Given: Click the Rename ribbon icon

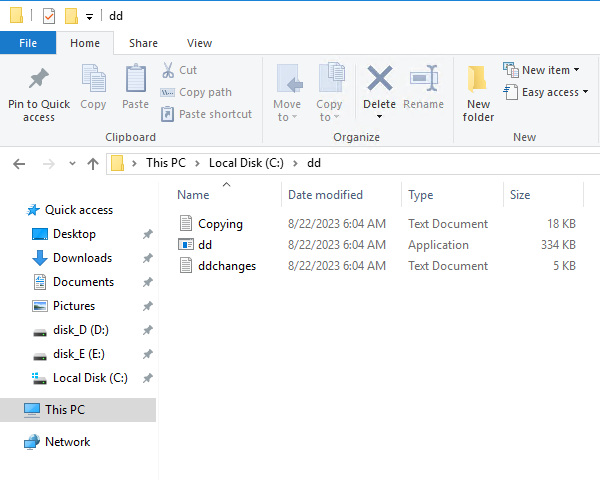Looking at the screenshot, I should pos(424,78).
